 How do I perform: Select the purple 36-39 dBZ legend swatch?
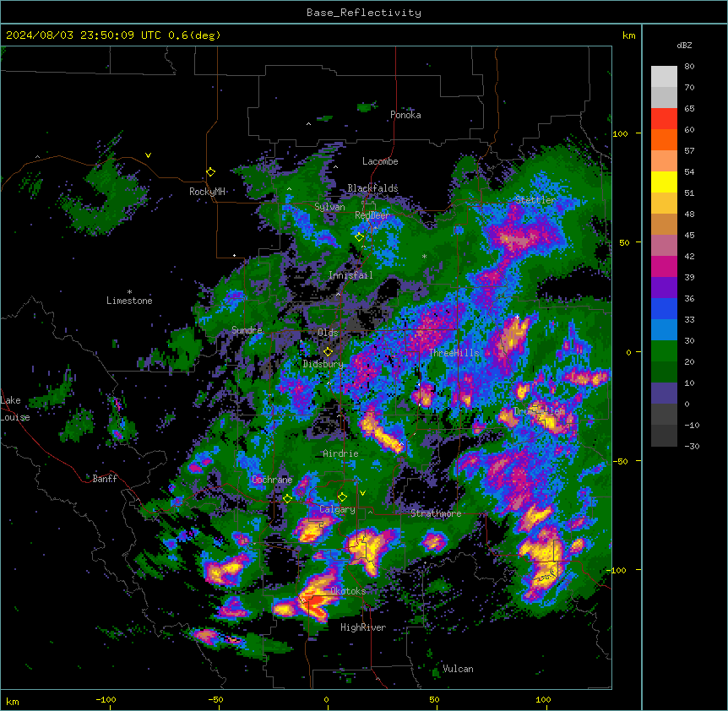coord(664,287)
